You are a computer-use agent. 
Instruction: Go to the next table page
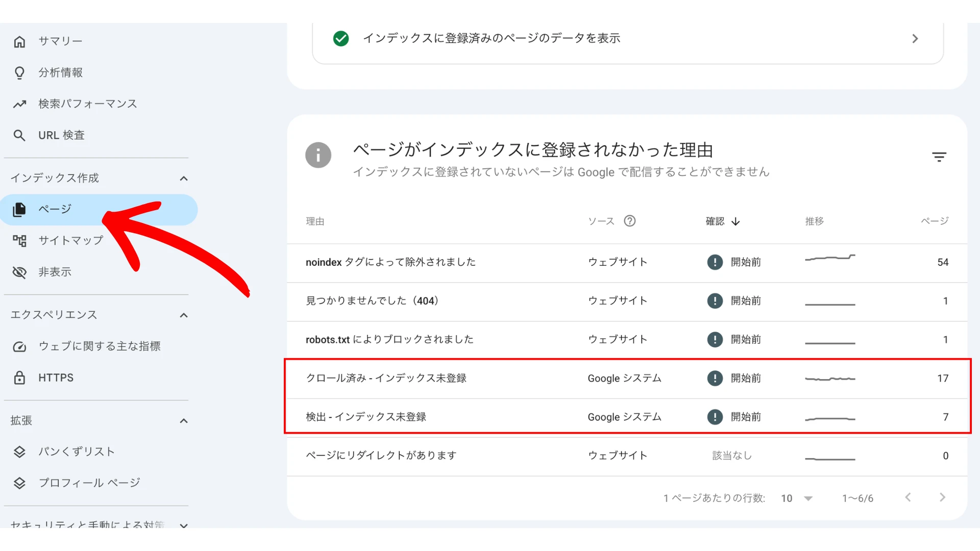click(x=942, y=497)
